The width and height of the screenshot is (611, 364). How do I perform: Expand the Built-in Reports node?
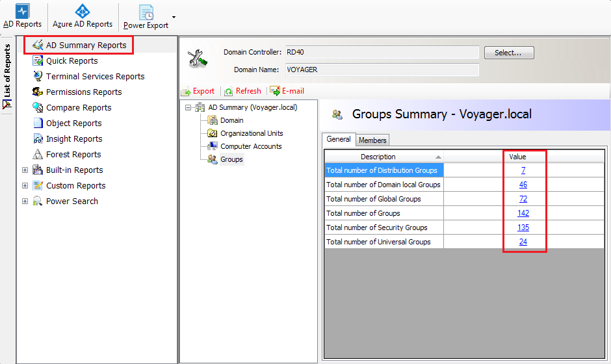click(x=25, y=170)
